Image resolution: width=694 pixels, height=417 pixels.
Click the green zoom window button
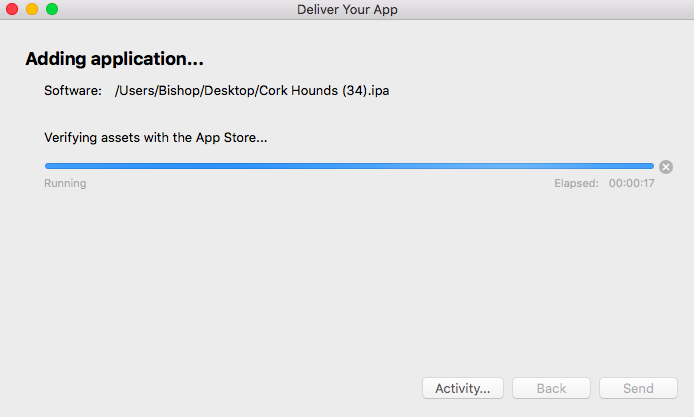[x=52, y=10]
